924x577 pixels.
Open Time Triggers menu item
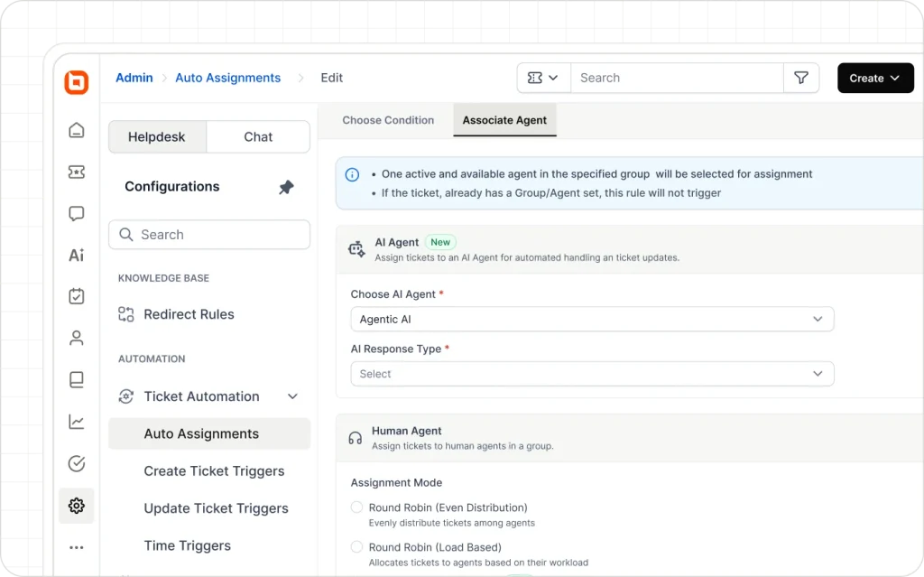pyautogui.click(x=188, y=545)
